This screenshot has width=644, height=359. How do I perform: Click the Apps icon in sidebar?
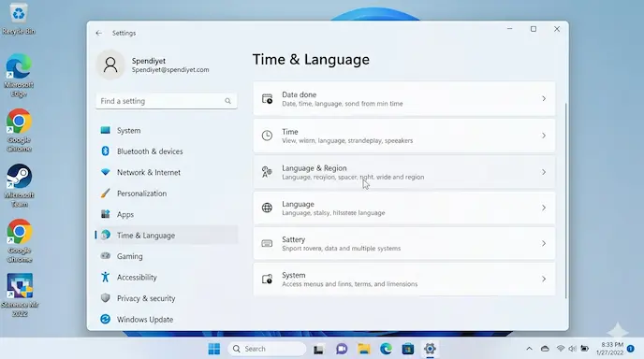[x=106, y=214]
